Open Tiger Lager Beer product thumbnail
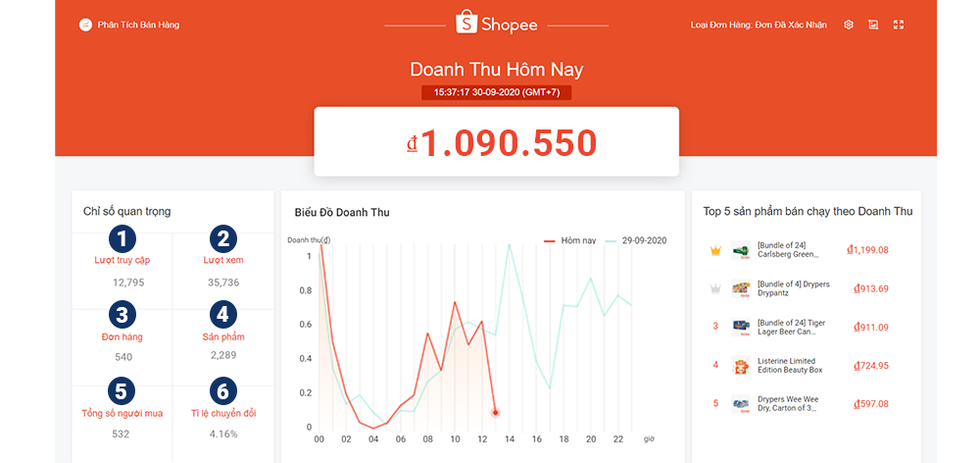This screenshot has width=980, height=463. (x=741, y=327)
